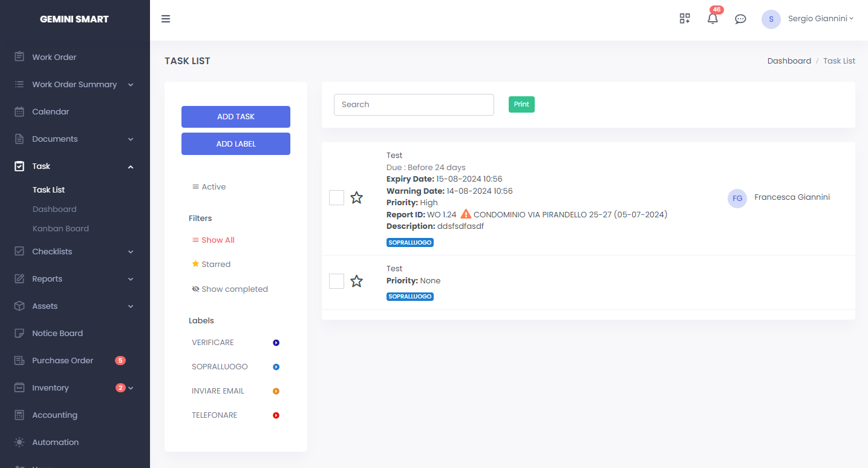Click the Reports pencil icon in the sidebar

click(19, 278)
